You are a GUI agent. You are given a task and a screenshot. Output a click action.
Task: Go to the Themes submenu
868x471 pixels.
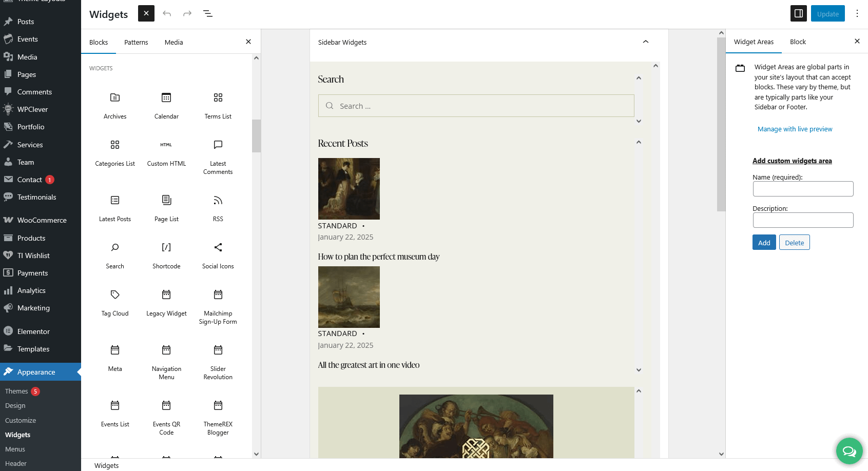16,391
